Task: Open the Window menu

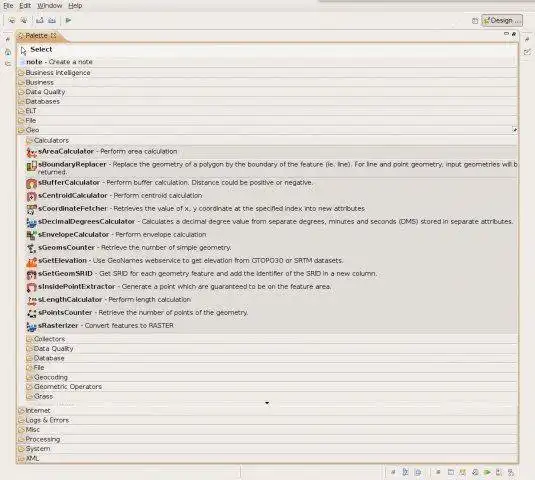Action: [x=49, y=5]
